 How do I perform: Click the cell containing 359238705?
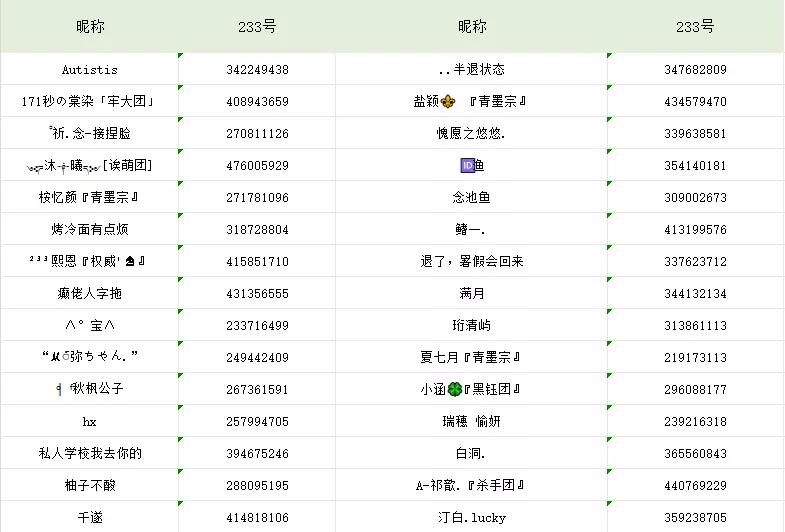695,517
